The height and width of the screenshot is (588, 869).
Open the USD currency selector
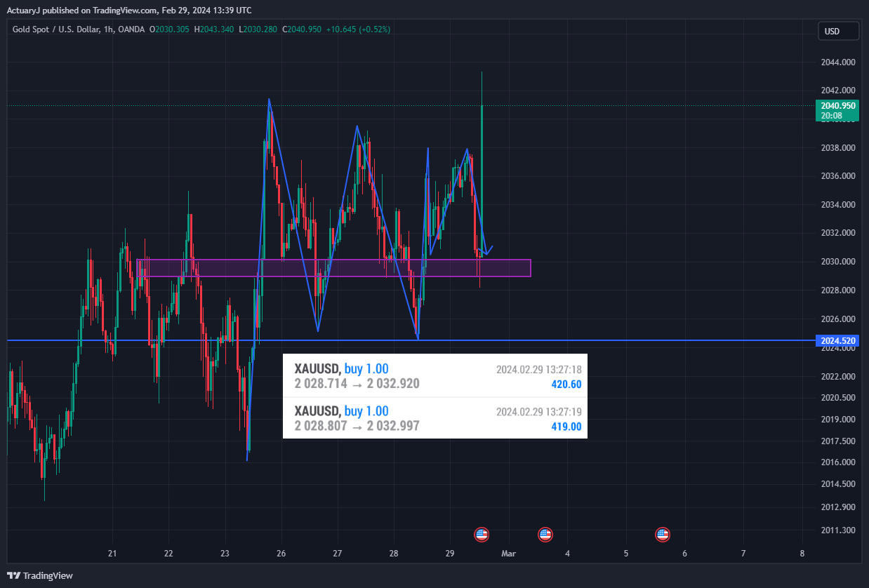[838, 32]
